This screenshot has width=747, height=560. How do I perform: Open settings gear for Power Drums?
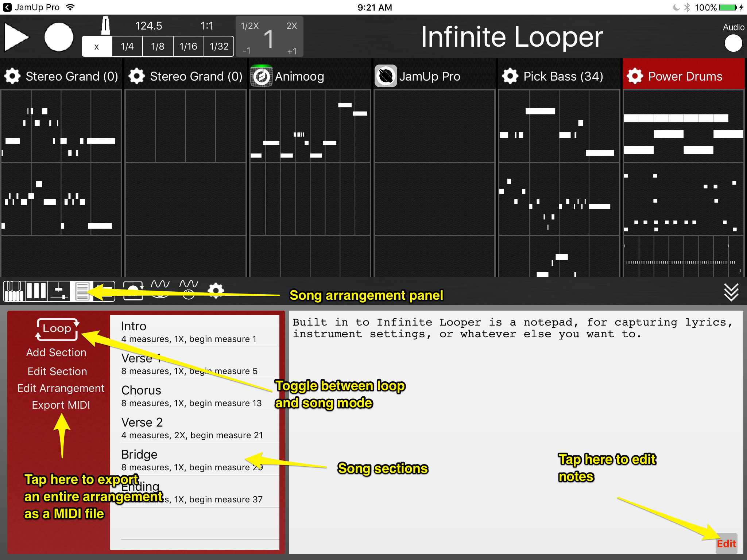[635, 76]
